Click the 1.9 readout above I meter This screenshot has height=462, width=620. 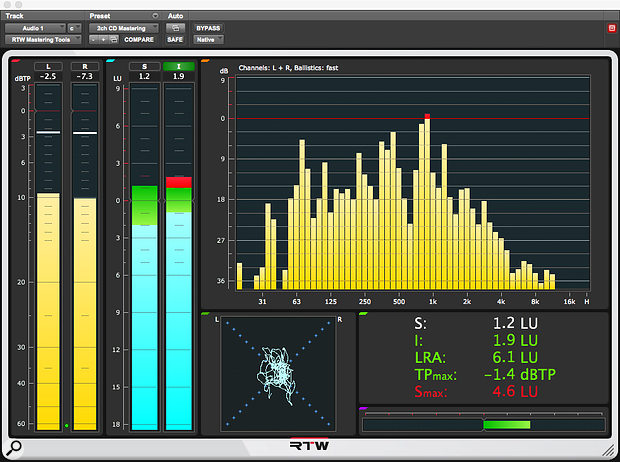coord(178,76)
